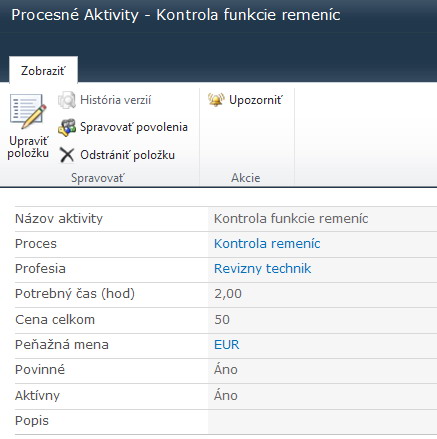Screen dimensions: 437x439
Task: Click the Áno value for Povinné
Action: coord(226,370)
